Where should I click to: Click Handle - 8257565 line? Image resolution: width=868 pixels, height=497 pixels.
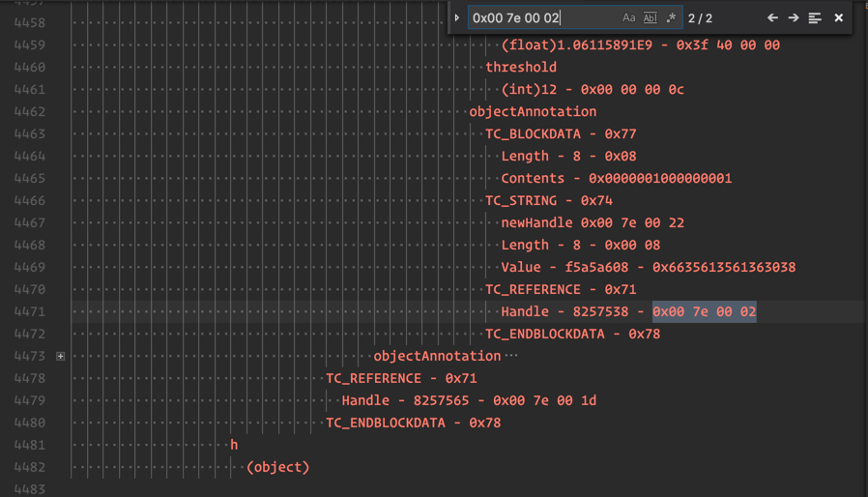(x=469, y=400)
